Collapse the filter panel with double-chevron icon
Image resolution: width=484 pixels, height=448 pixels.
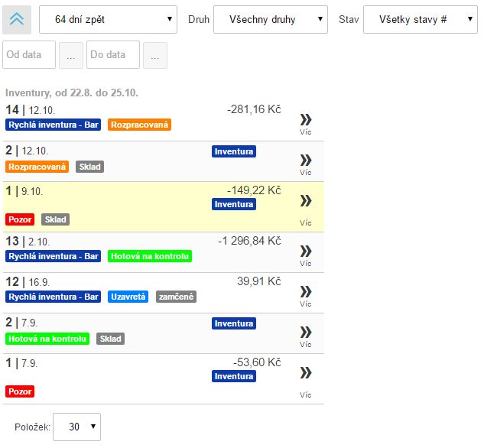click(x=17, y=18)
